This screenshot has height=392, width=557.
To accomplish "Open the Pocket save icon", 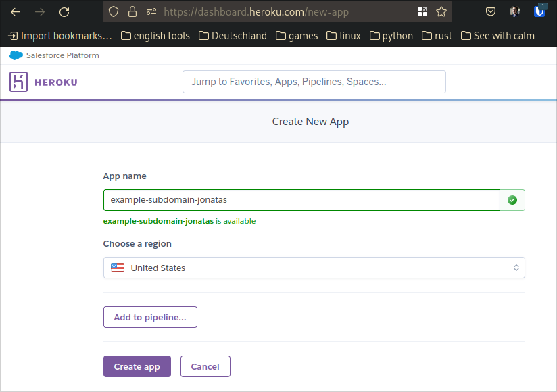I will (x=491, y=11).
